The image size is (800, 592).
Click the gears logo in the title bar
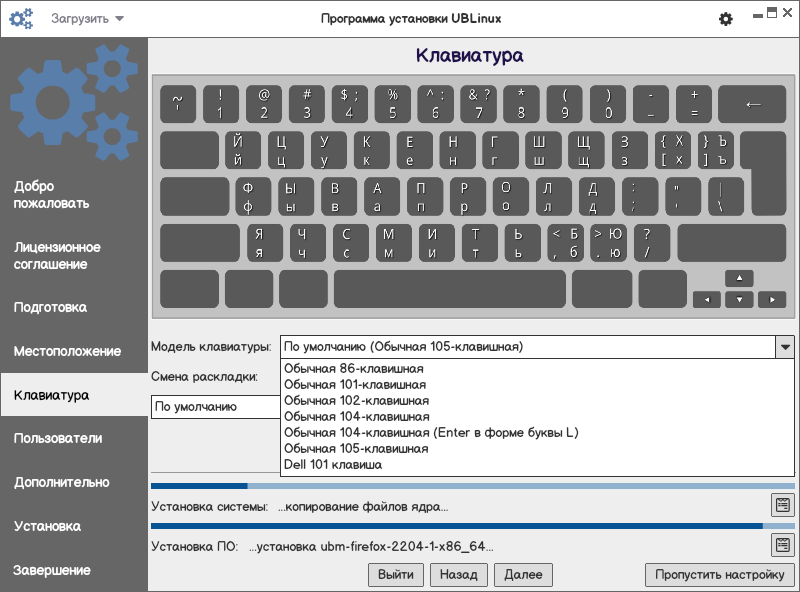point(21,19)
